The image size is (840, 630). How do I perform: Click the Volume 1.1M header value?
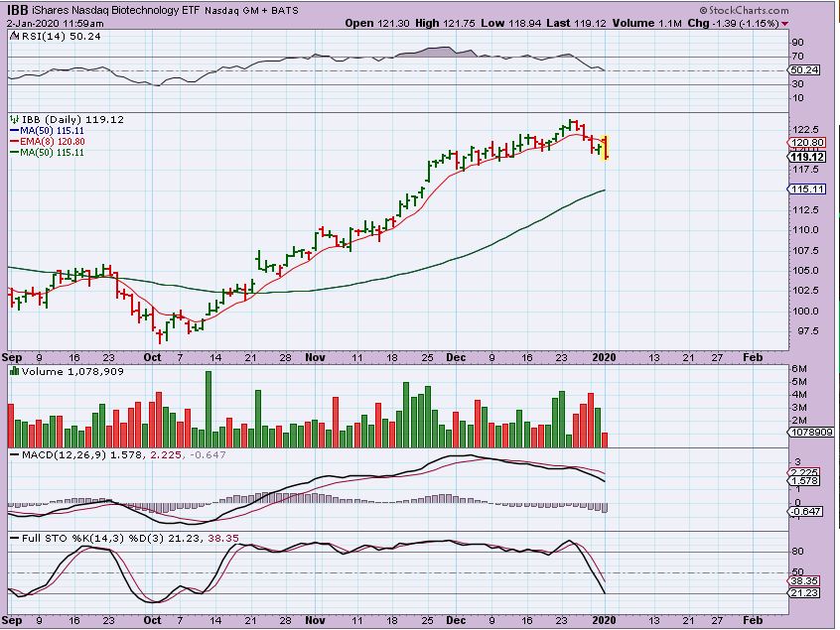(647, 23)
